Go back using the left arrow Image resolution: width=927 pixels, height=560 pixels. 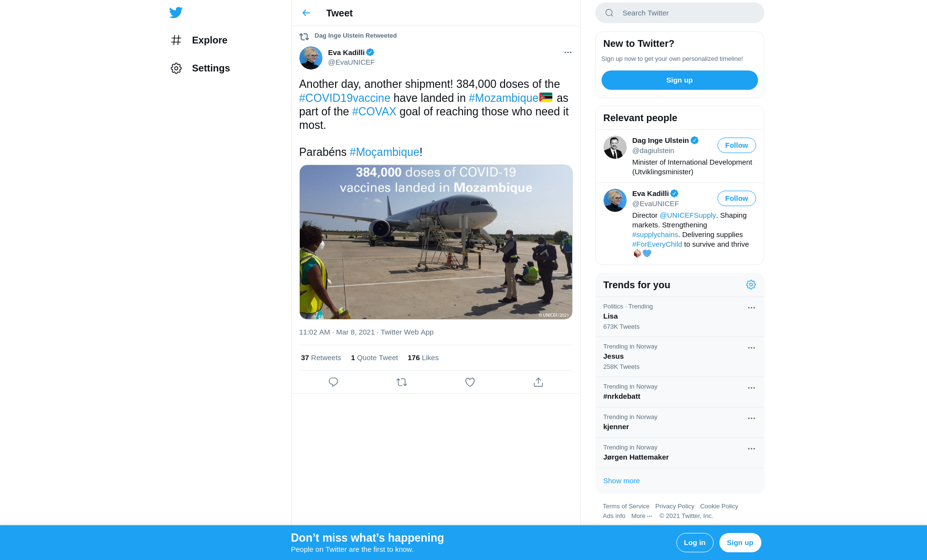(306, 13)
